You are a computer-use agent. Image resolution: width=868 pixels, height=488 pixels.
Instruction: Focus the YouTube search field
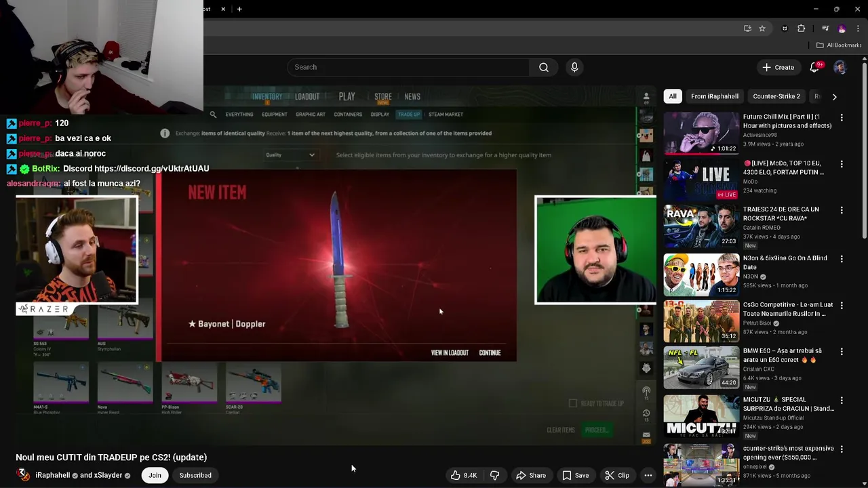[408, 67]
